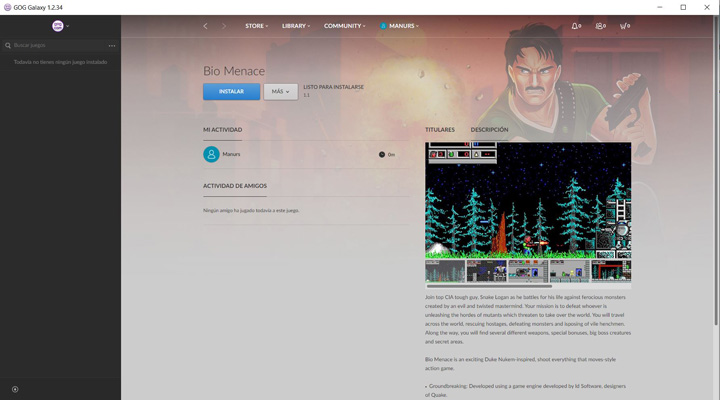The height and width of the screenshot is (400, 720).
Task: Open the sidebar three-dots options
Action: coord(112,45)
